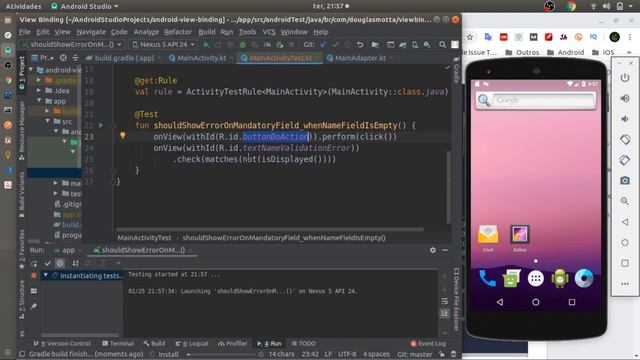Open the run configuration dropdown shouldShowErrorOnM
Image resolution: width=640 pixels, height=360 pixels.
72,44
